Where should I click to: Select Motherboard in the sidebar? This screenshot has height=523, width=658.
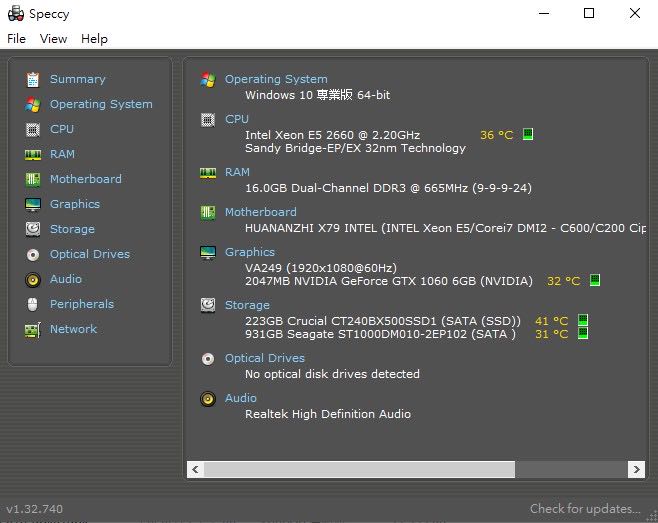(86, 179)
